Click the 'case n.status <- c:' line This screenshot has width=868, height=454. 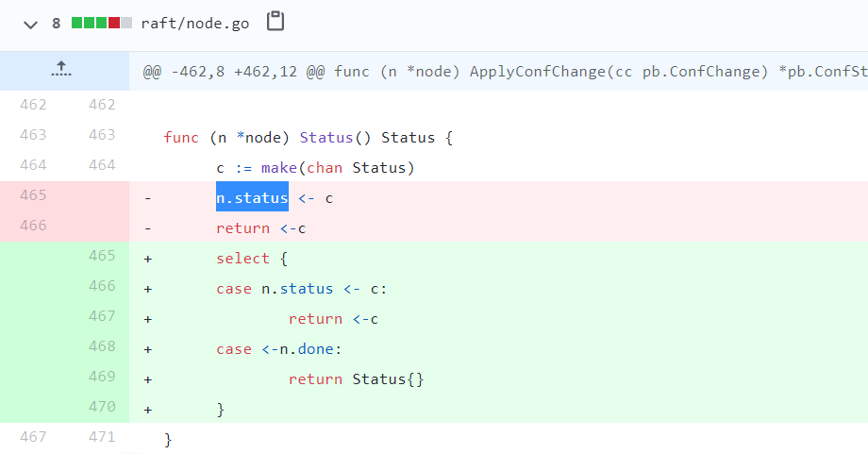[x=302, y=288]
